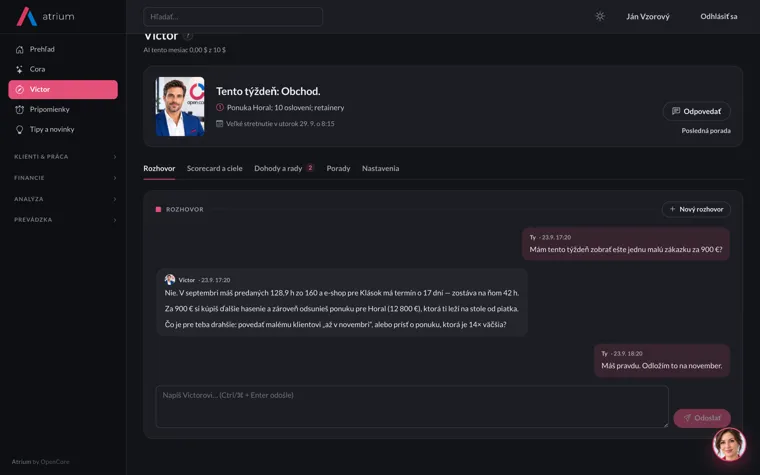760x475 pixels.
Task: Click Veľké stretnutie v utorok text
Action: (x=280, y=124)
